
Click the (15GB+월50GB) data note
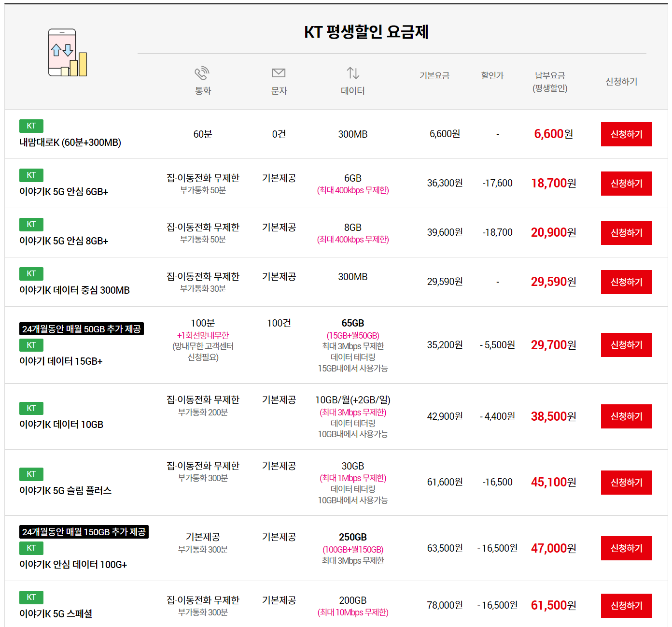[353, 335]
